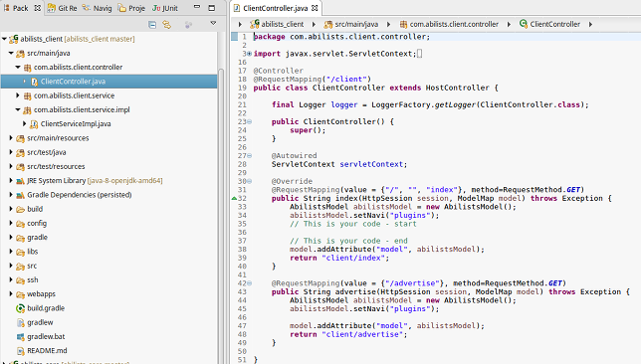Click com.abilists.client.controller breadcrumb link
Viewport: 641px width, 364px height.
[454, 24]
